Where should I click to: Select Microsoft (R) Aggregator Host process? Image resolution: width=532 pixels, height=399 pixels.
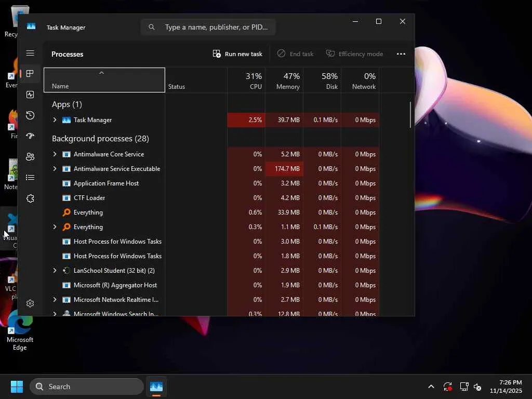point(212,285)
